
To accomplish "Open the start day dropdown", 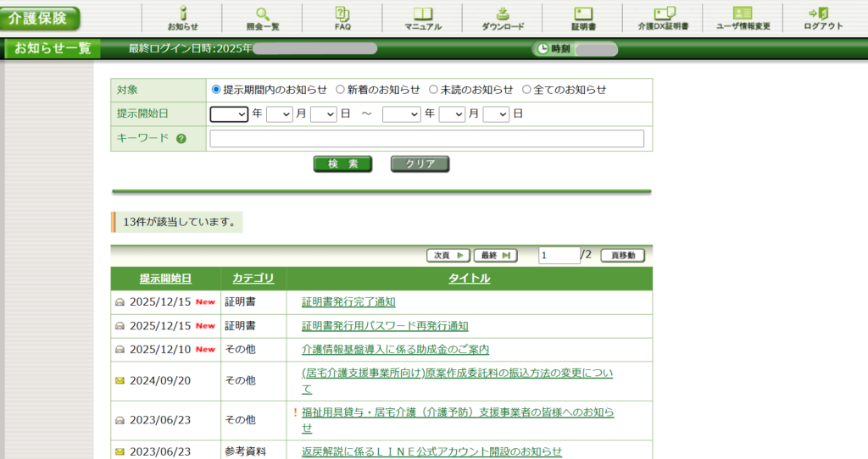I will (x=323, y=114).
